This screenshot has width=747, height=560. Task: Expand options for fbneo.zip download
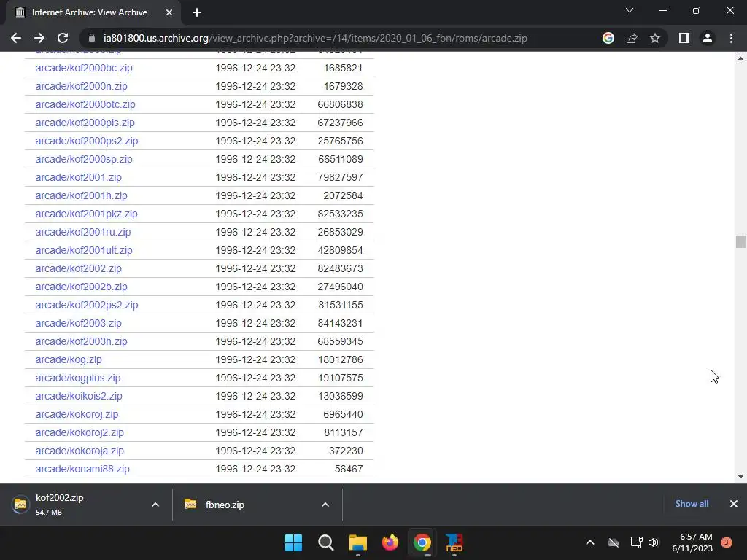pyautogui.click(x=325, y=505)
